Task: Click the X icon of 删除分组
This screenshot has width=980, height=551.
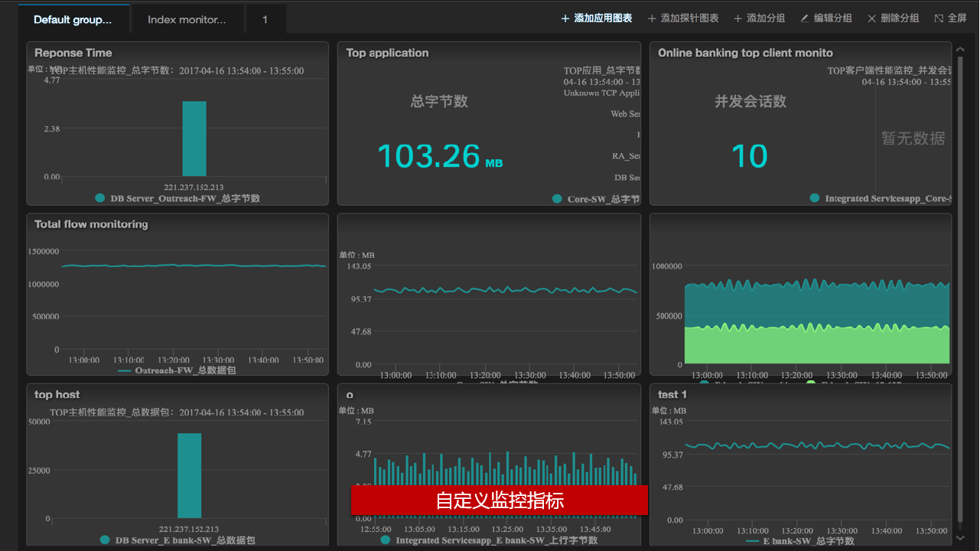Action: pyautogui.click(x=871, y=18)
